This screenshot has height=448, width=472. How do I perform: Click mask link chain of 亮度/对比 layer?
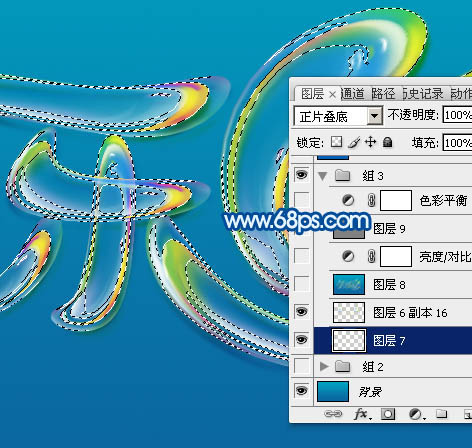371,256
